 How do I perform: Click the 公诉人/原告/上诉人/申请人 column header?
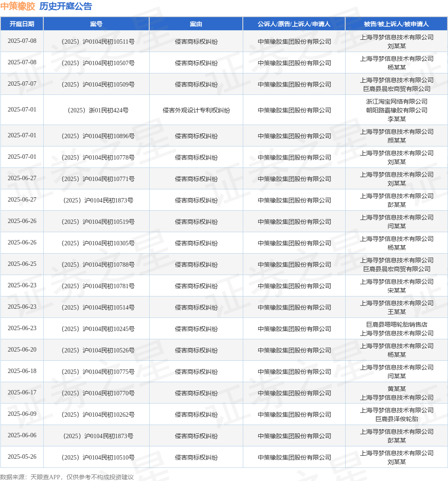[x=294, y=24]
